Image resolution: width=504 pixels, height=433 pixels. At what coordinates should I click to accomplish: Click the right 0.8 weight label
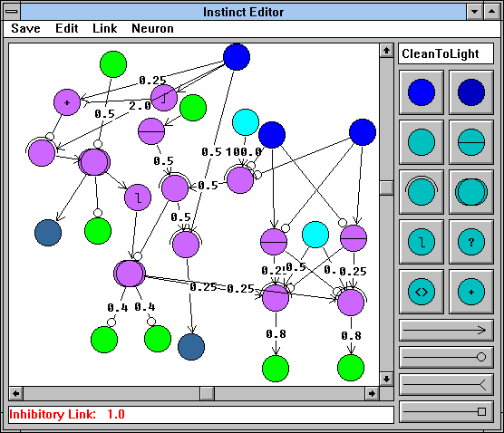click(x=351, y=336)
